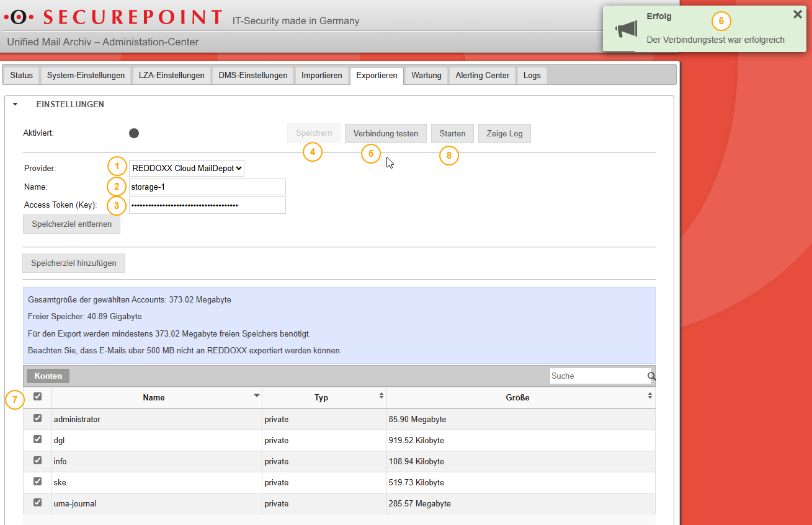Collapse the EINSTELLUNGEN section
The image size is (812, 525).
[15, 104]
